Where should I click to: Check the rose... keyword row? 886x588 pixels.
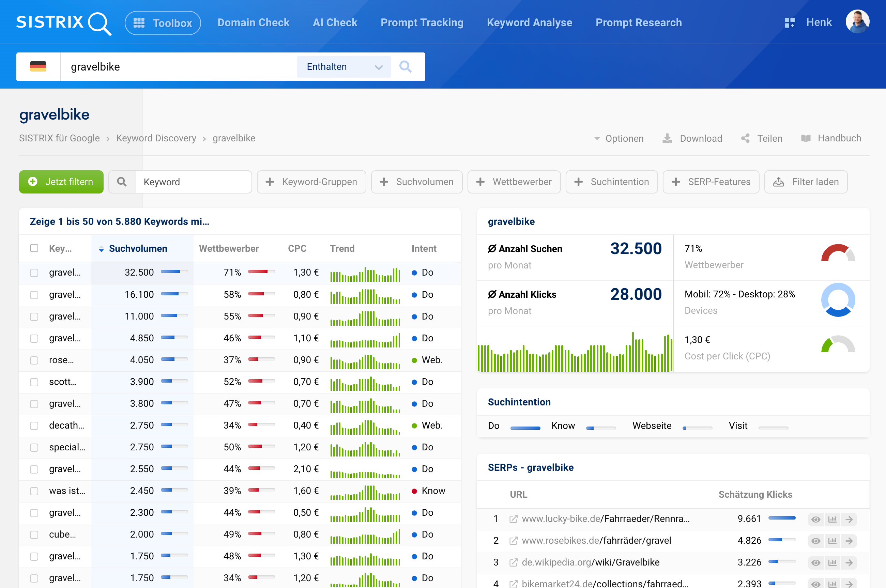[34, 360]
